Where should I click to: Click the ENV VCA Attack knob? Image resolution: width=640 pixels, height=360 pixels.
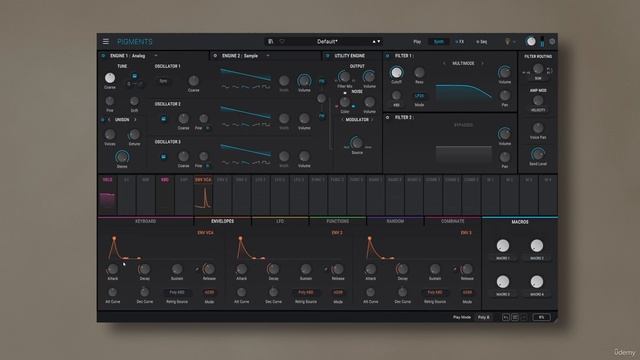coord(113,269)
